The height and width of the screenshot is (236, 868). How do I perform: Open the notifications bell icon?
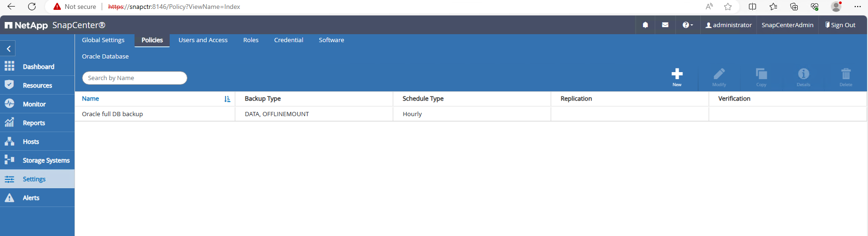[x=645, y=25]
